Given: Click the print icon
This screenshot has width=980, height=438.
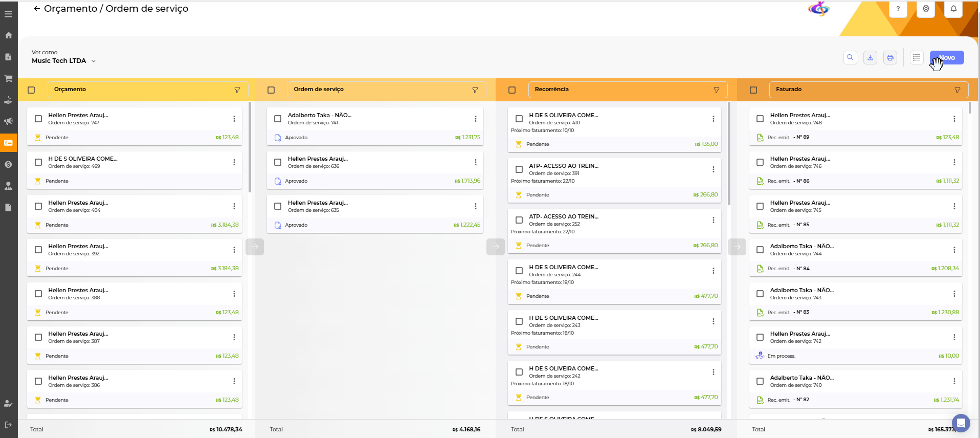Looking at the screenshot, I should click(890, 58).
